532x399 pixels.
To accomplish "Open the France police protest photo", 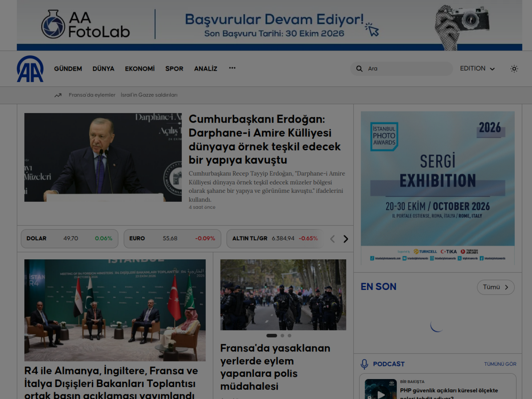I will click(x=283, y=295).
